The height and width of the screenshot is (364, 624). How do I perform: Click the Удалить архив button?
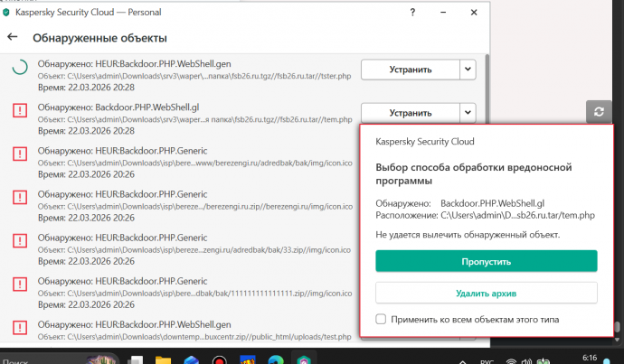pyautogui.click(x=486, y=293)
